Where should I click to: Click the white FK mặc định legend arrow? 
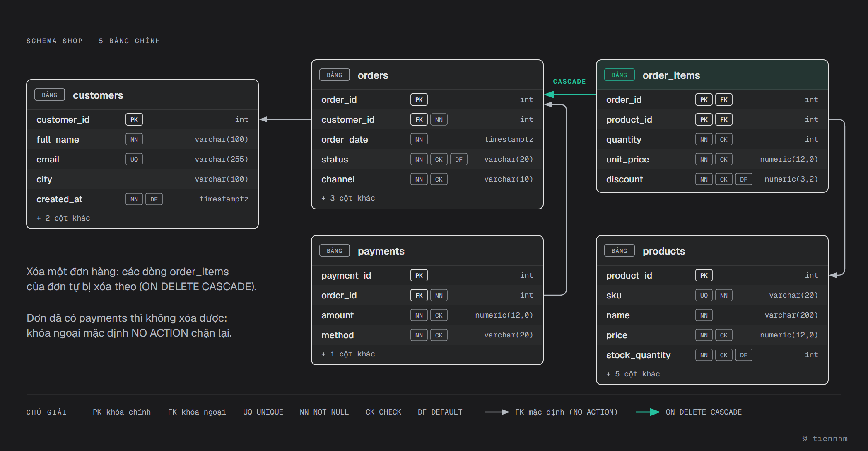(x=497, y=412)
